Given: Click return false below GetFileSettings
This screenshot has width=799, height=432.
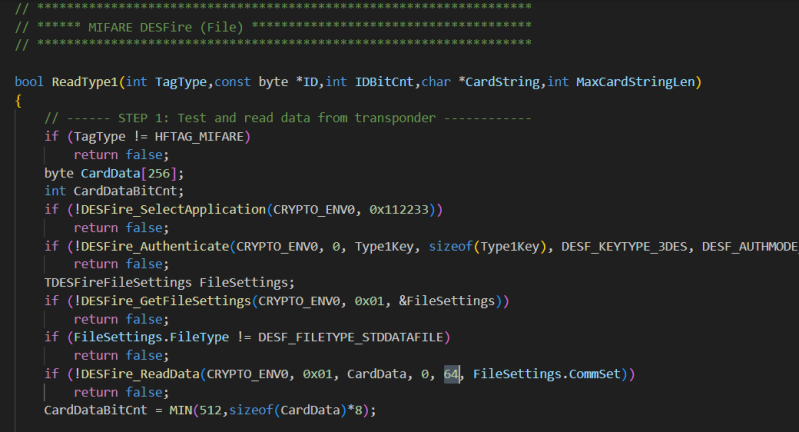Looking at the screenshot, I should pos(120,319).
